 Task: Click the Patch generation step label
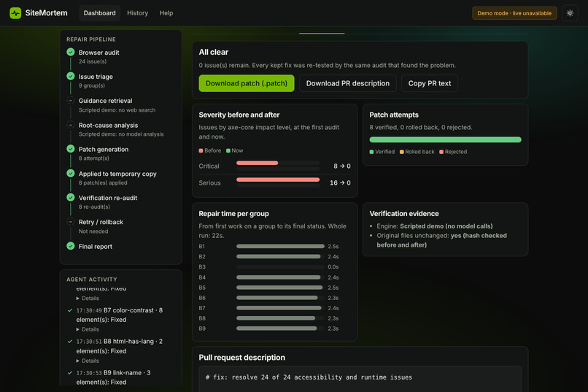point(104,150)
